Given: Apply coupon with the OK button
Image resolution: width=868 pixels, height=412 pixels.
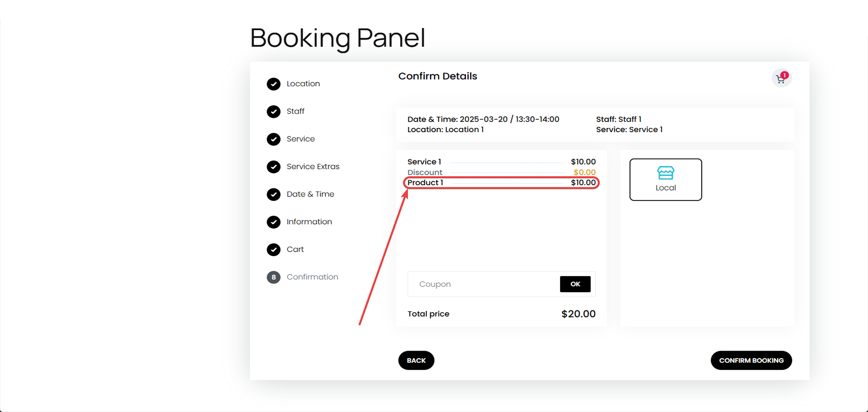Looking at the screenshot, I should 575,284.
